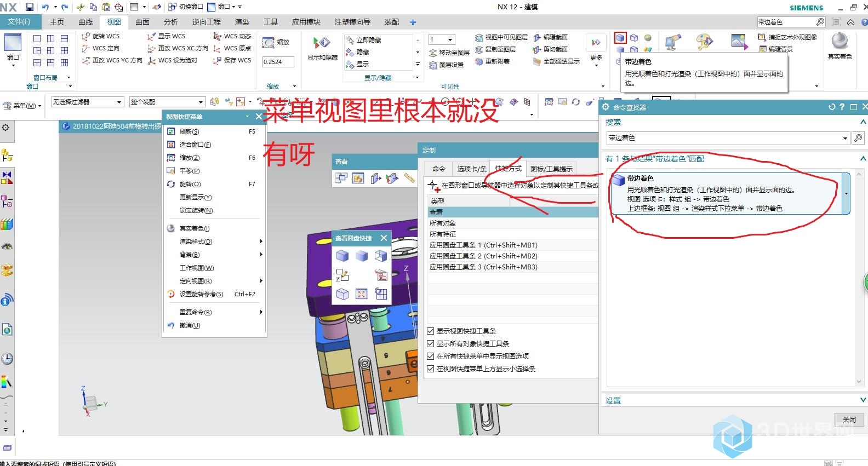Image resolution: width=868 pixels, height=466 pixels.
Task: Select 所有对象 row in 定制 type list
Action: click(x=512, y=223)
